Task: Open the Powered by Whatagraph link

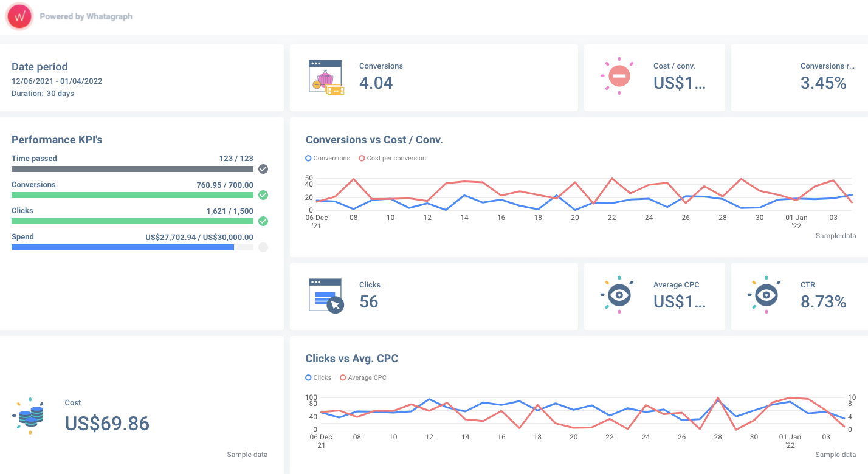Action: tap(86, 16)
